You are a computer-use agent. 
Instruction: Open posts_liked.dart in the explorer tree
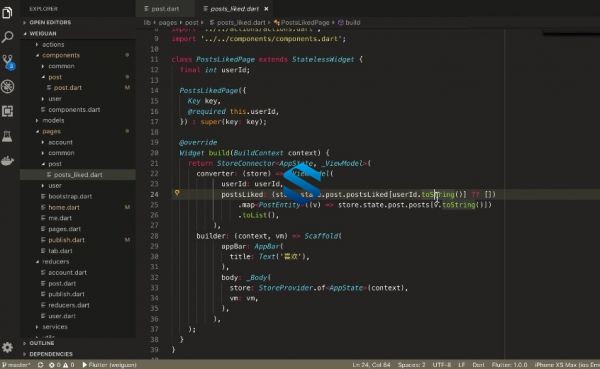pos(78,175)
